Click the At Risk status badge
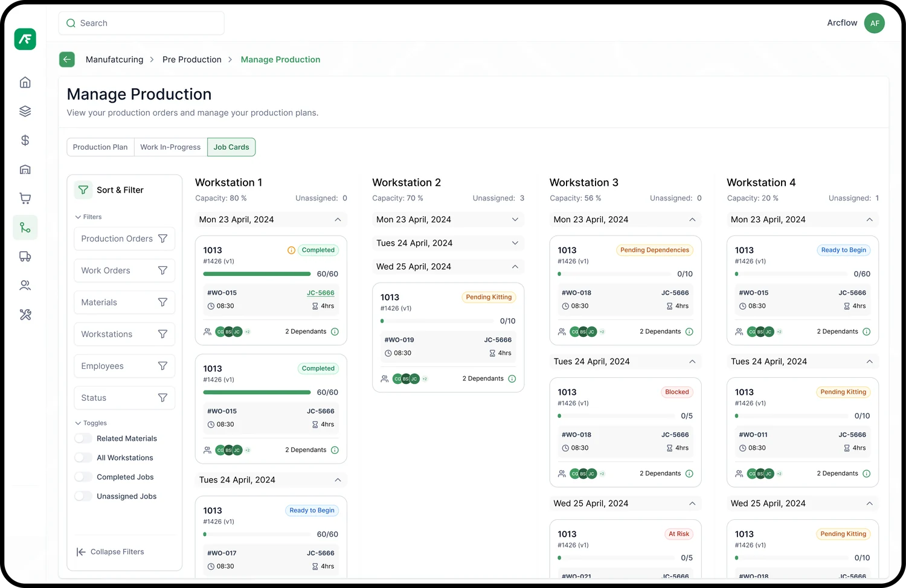Viewport: 906px width, 588px height. pyautogui.click(x=679, y=534)
